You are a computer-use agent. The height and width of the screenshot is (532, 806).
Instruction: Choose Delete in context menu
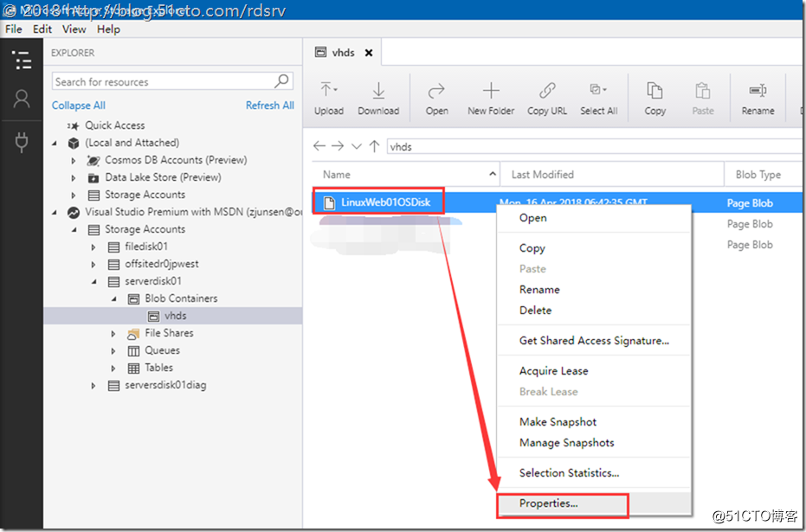click(x=594, y=311)
